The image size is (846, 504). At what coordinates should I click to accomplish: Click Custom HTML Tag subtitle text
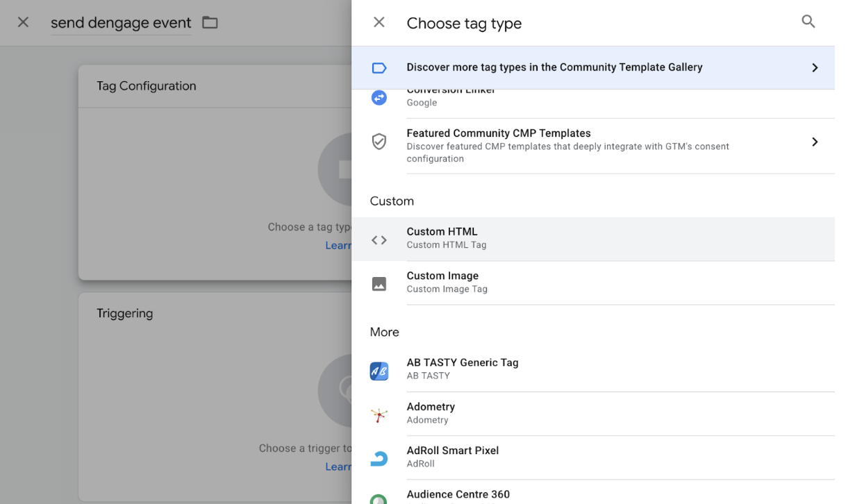click(x=447, y=245)
